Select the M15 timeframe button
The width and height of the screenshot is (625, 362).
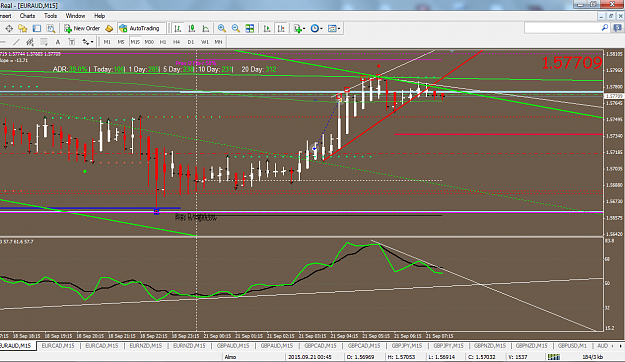[x=135, y=42]
